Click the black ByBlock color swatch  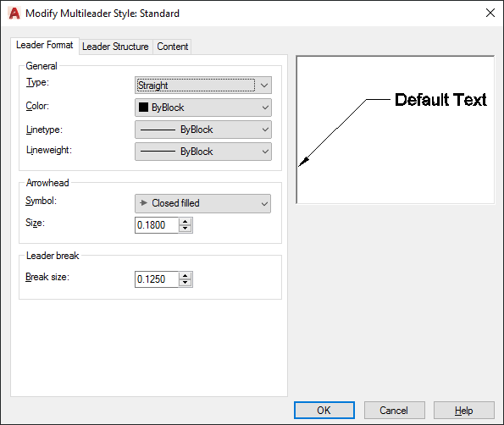[143, 107]
